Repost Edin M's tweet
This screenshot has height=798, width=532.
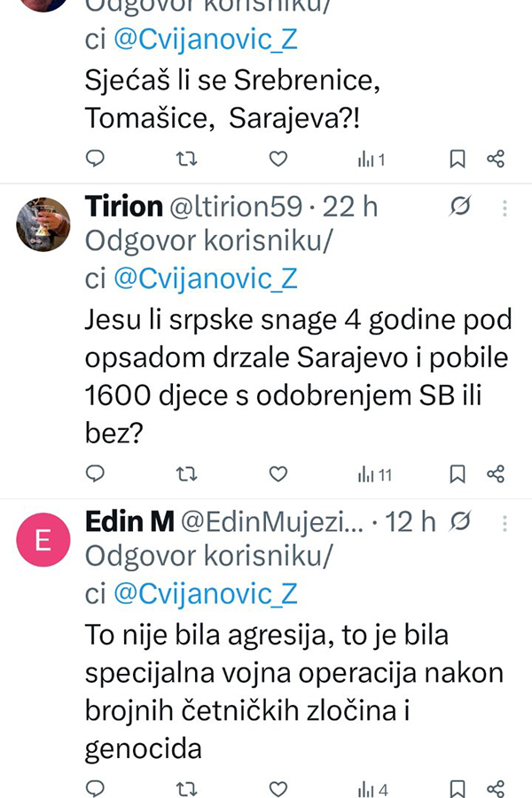pos(186,789)
